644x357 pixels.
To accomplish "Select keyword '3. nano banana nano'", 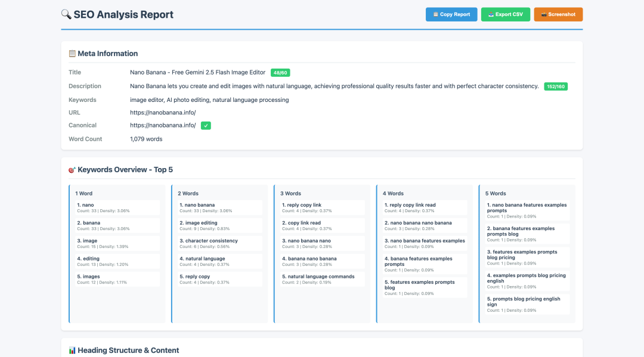I will pos(323,243).
